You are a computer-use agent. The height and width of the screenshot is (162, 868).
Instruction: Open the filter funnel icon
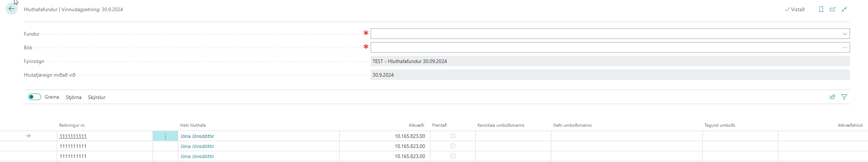pyautogui.click(x=844, y=97)
